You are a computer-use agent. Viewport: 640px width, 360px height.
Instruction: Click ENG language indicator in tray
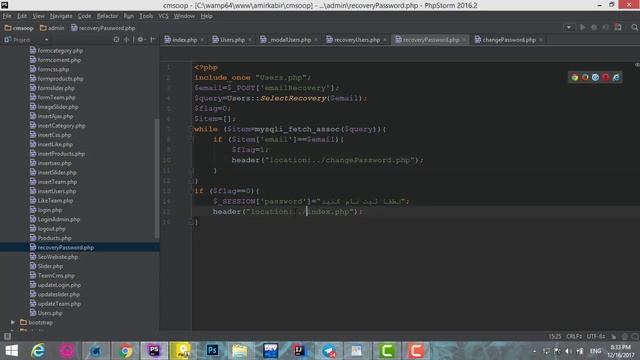(x=596, y=351)
